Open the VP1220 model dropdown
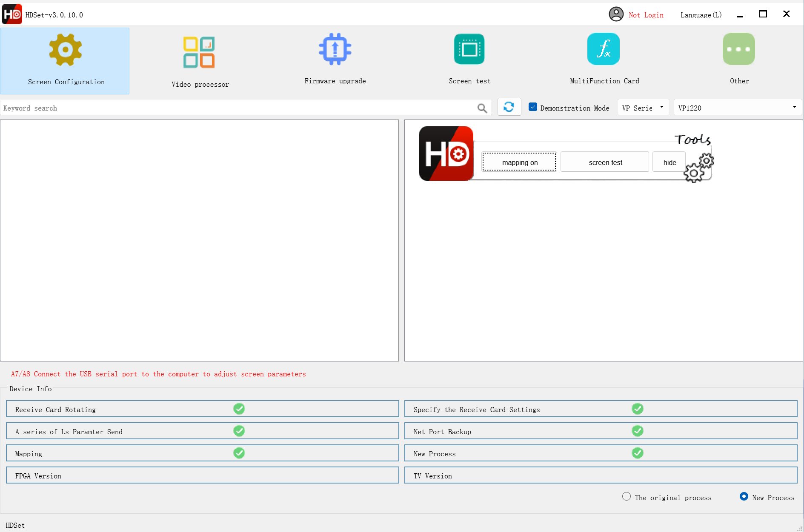 point(738,108)
